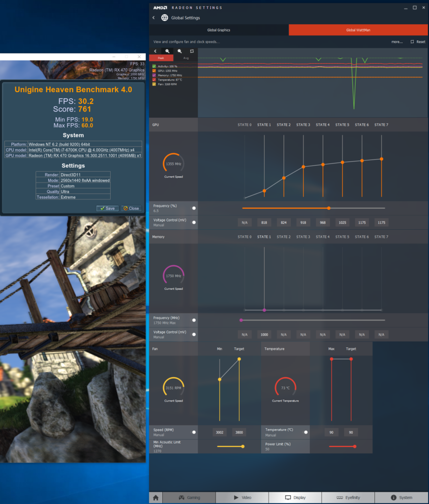This screenshot has height=504, width=429.
Task: Adjust the Power Limit (%) slider handle
Action: [x=355, y=446]
